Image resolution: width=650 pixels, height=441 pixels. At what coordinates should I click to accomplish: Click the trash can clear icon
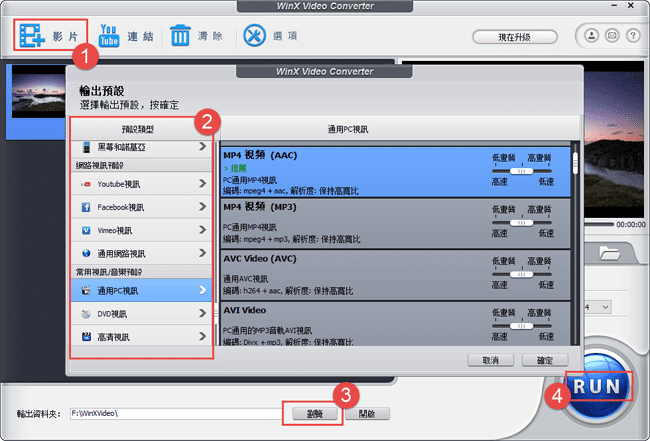tap(180, 35)
